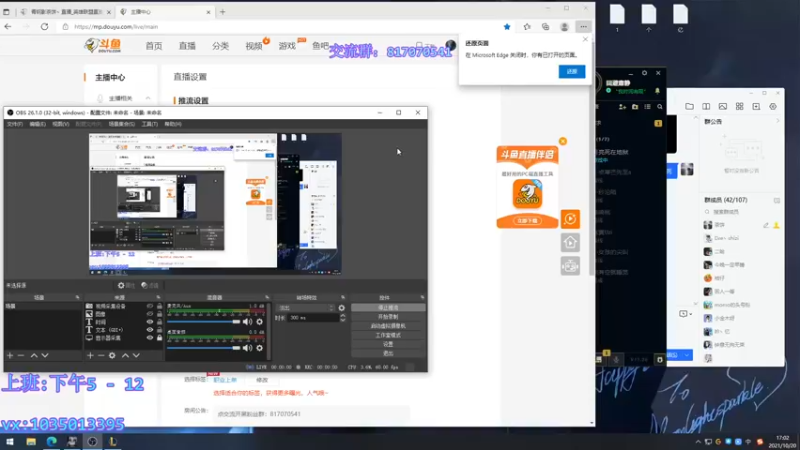800x450 pixels.
Task: Open group settings icon in chat toolbar
Action: (x=773, y=106)
